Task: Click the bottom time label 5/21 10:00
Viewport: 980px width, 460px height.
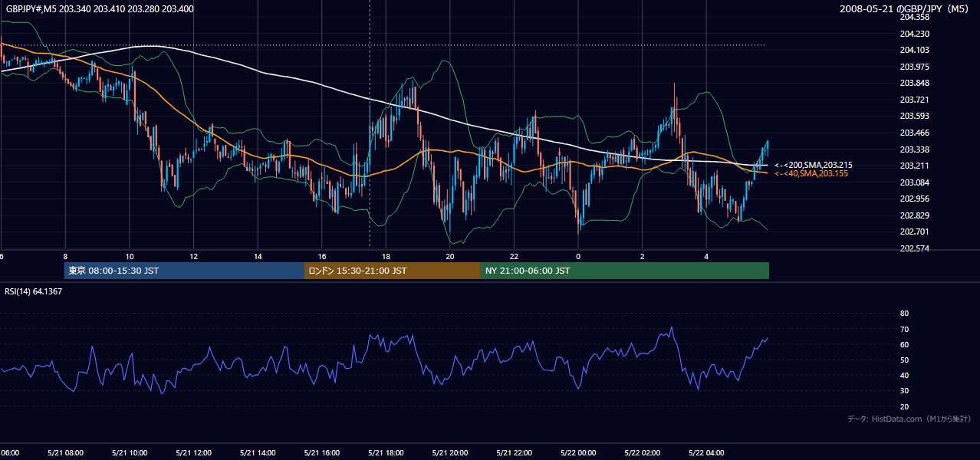Action: (x=129, y=453)
